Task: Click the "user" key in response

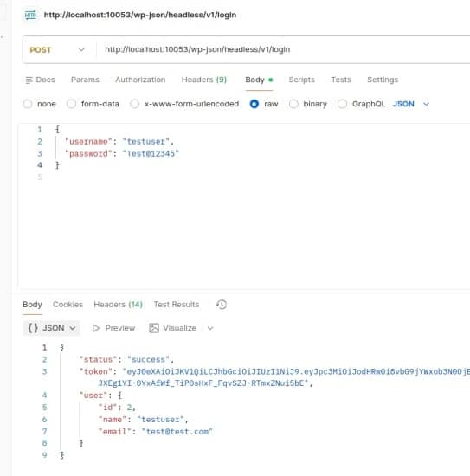Action: [93, 396]
